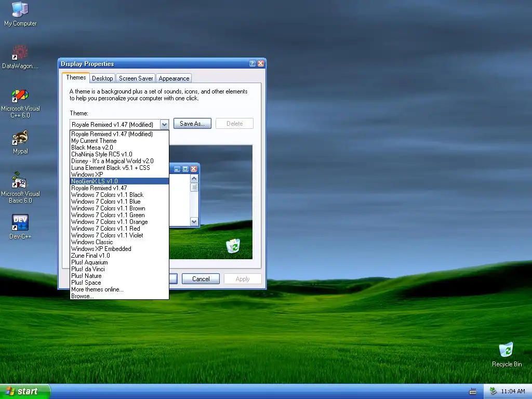The width and height of the screenshot is (532, 399).
Task: Choose the Plus! Space theme
Action: (119, 283)
